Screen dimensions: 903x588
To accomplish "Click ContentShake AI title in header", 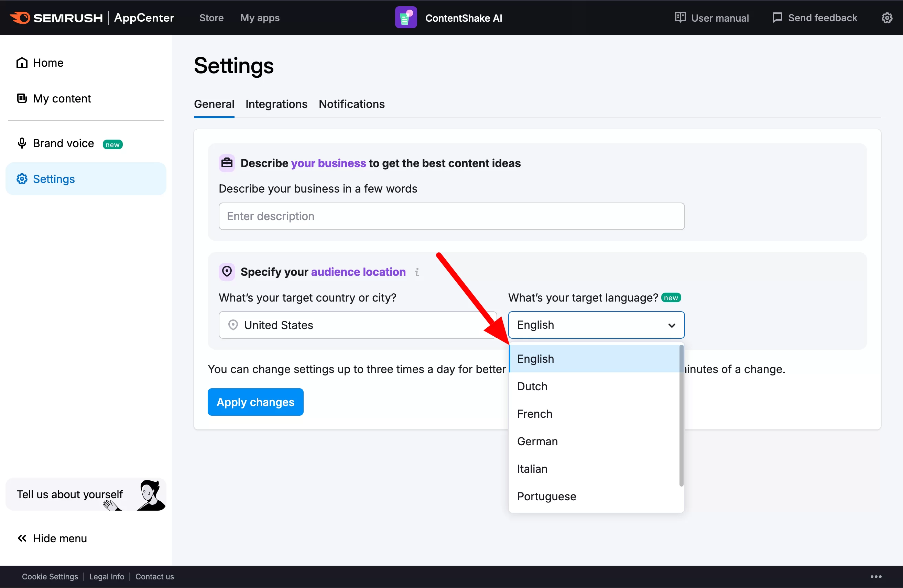I will point(464,18).
